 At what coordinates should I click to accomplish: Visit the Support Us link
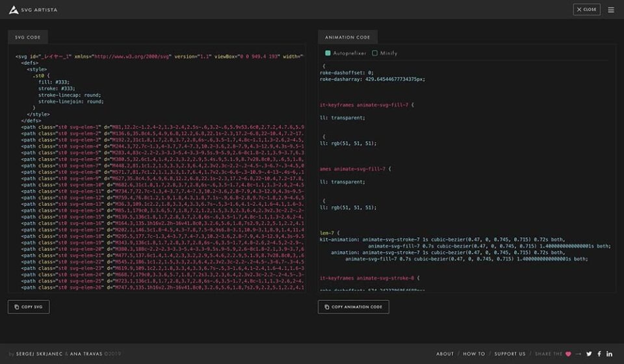[x=510, y=354]
